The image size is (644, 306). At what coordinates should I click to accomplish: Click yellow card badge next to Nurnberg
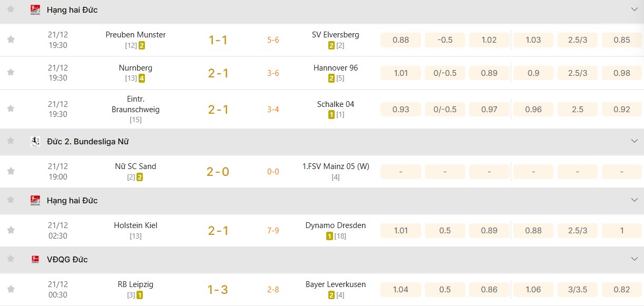coord(142,78)
